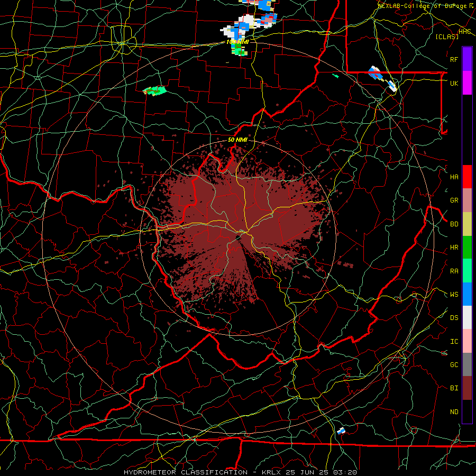Click the HYDROMETEOR CLASSIFICATION title text

pyautogui.click(x=186, y=472)
